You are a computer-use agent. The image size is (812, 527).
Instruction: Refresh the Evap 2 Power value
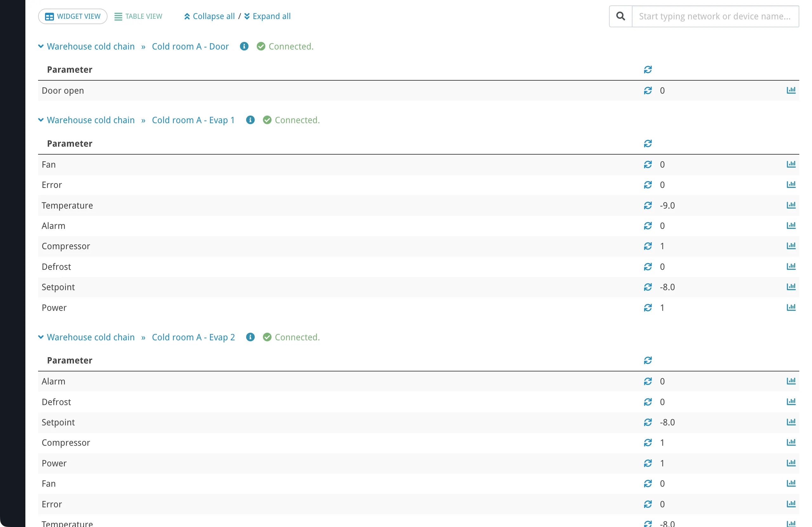pyautogui.click(x=648, y=463)
